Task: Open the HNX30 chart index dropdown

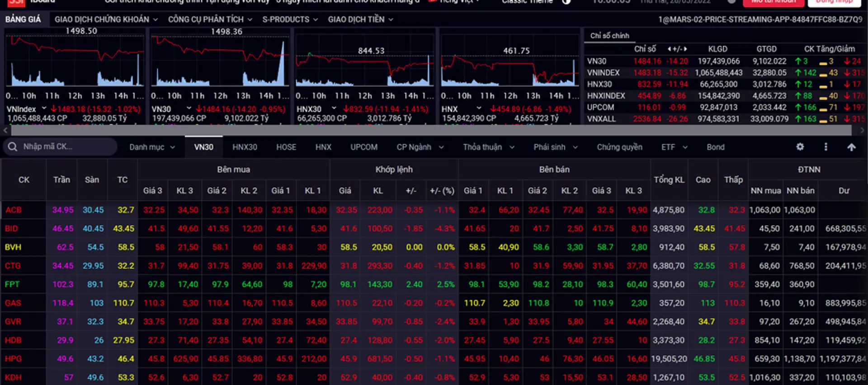Action: 334,108
